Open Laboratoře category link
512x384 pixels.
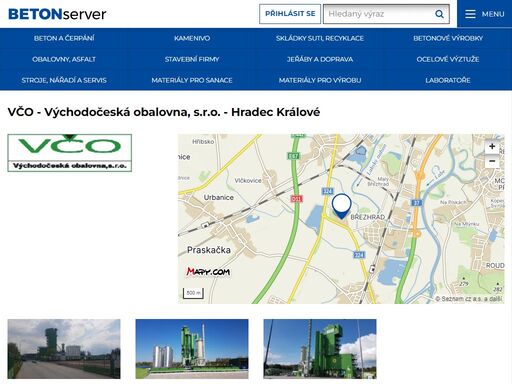[448, 80]
